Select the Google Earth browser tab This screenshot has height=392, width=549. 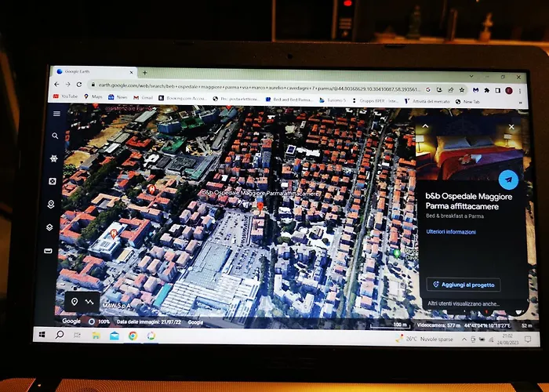click(x=86, y=72)
